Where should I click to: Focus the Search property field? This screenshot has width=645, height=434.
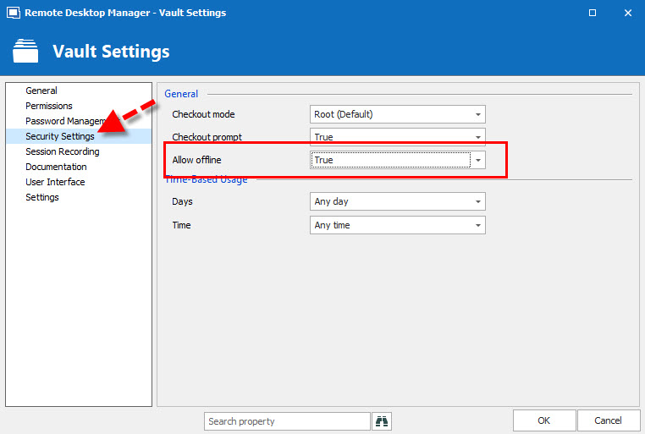coord(286,421)
